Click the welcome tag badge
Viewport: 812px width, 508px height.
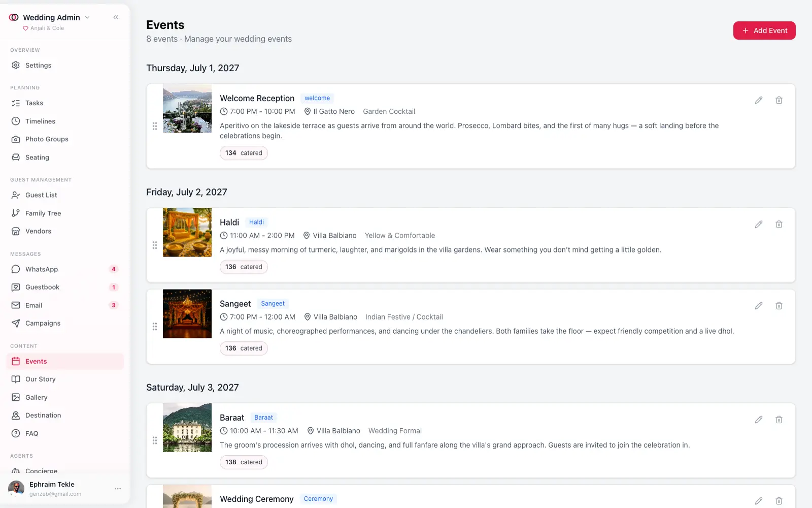point(317,98)
